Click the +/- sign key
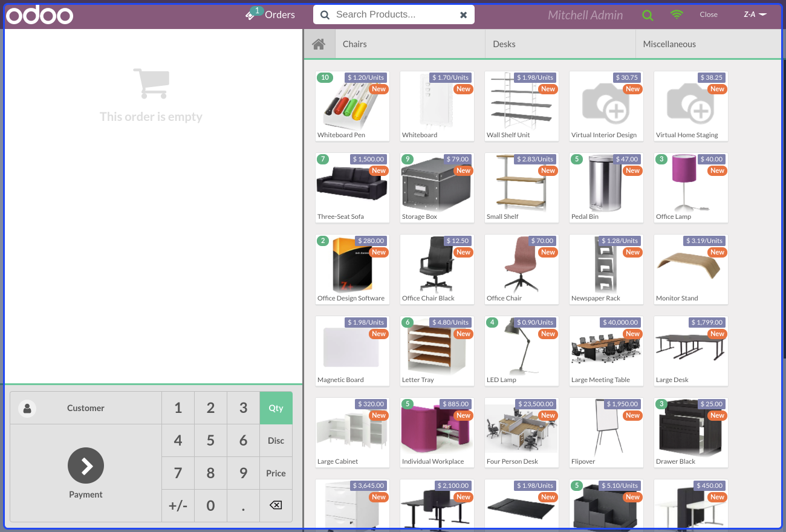Viewport: 786px width, 532px height. [x=178, y=505]
